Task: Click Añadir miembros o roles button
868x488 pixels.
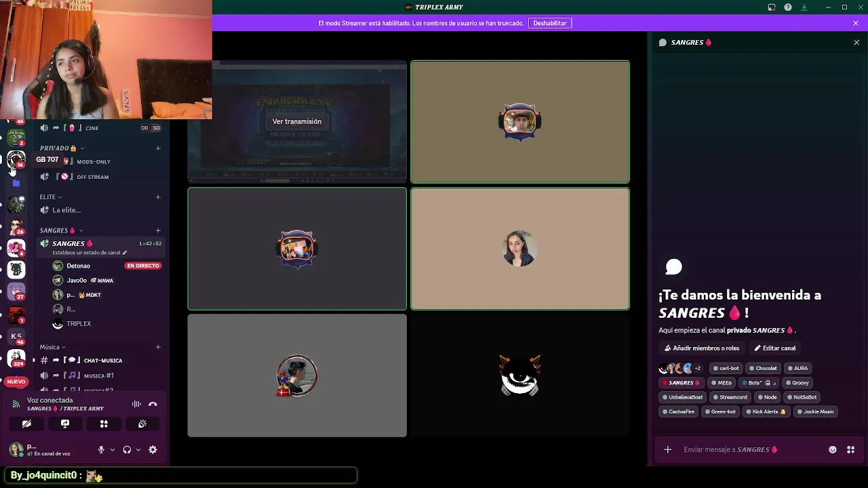Action: coord(702,348)
